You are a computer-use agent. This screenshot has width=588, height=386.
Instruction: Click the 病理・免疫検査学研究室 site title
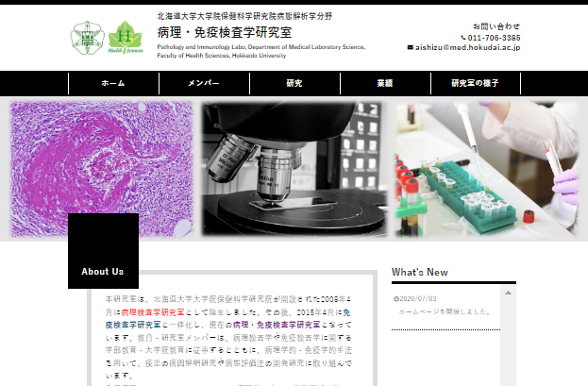pos(225,32)
